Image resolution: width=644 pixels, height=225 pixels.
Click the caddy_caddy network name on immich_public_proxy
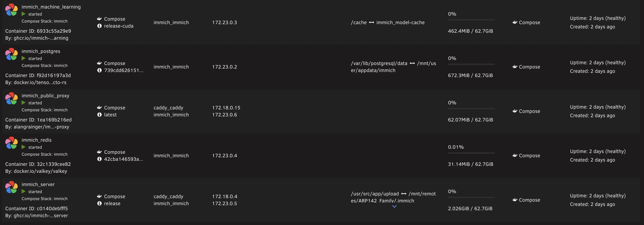coord(169,107)
